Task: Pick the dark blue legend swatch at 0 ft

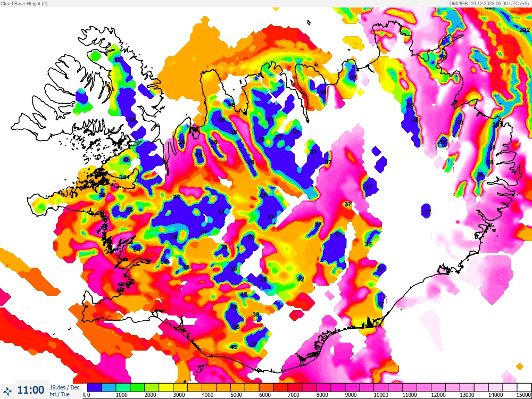Action: [x=94, y=387]
